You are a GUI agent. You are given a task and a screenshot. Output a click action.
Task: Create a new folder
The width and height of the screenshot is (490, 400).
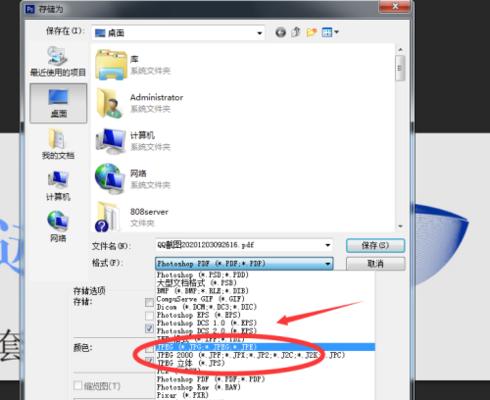tap(311, 32)
